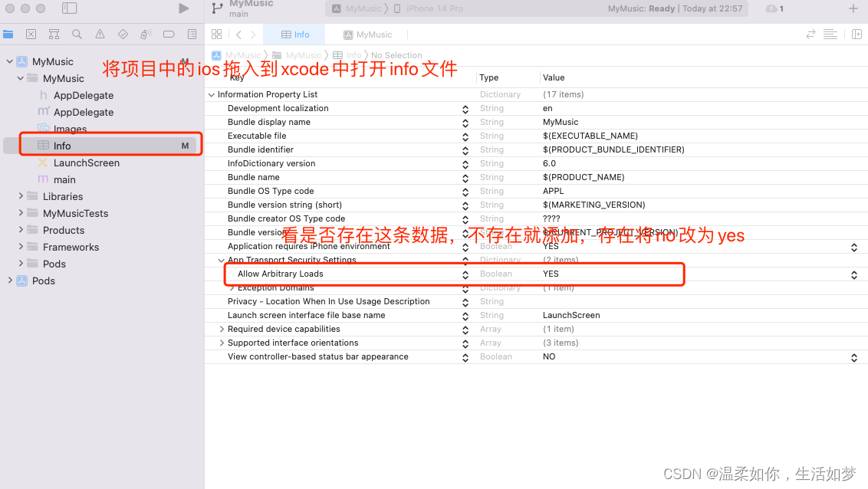Open the Issue navigator warning icon
The image size is (868, 489).
pyautogui.click(x=100, y=34)
